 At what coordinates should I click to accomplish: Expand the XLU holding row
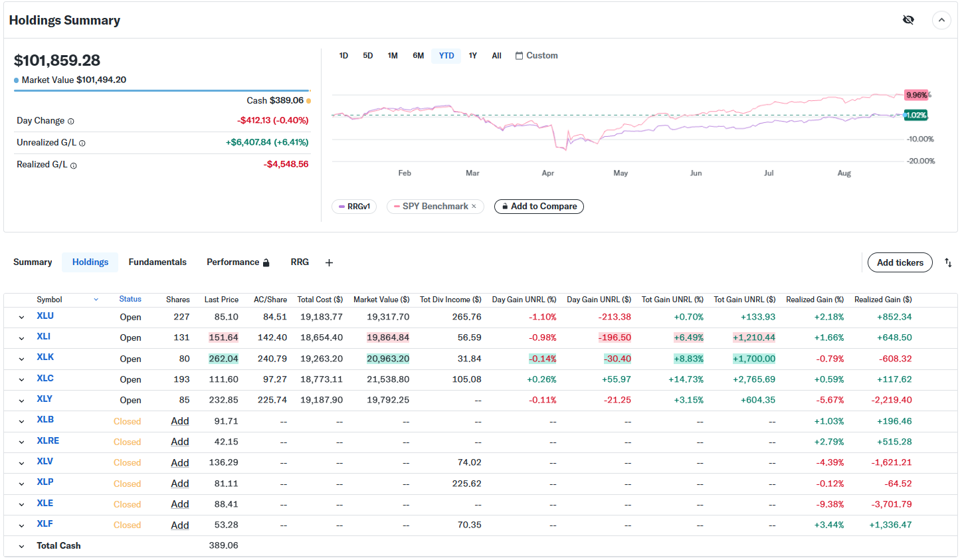(21, 318)
